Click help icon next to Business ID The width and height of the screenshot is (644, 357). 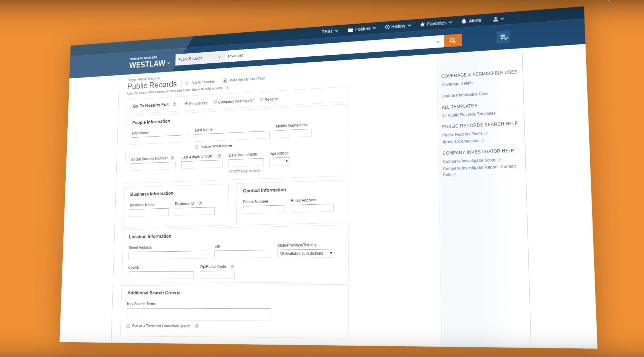200,203
